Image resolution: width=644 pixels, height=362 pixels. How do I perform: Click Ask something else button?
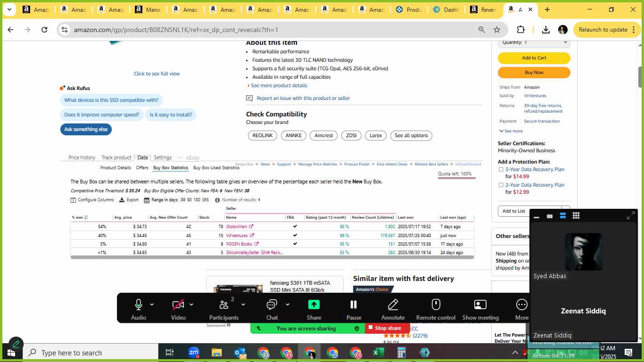point(86,130)
